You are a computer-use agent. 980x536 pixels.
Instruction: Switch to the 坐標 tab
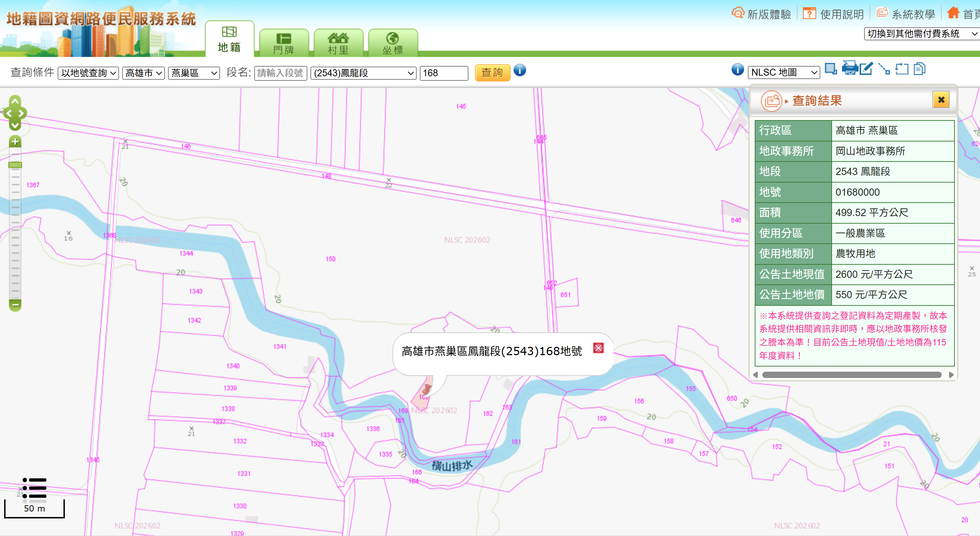(393, 43)
